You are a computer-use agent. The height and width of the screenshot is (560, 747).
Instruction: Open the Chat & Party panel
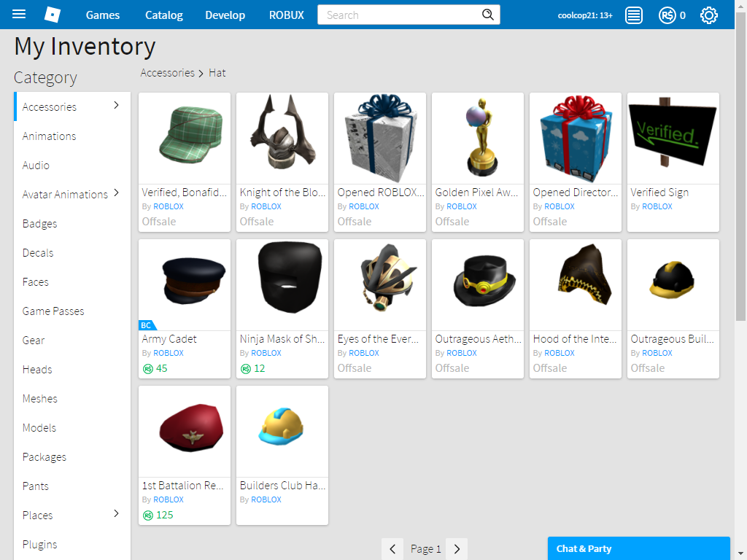pos(638,548)
